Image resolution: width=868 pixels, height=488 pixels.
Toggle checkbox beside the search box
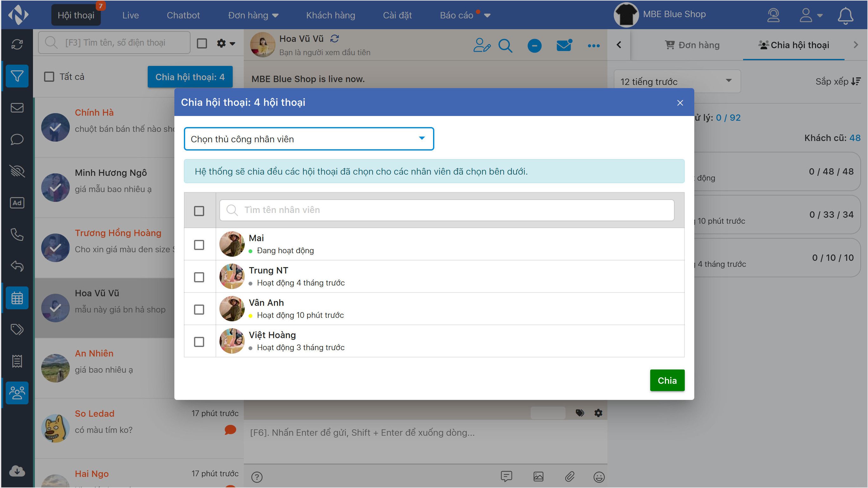202,43
